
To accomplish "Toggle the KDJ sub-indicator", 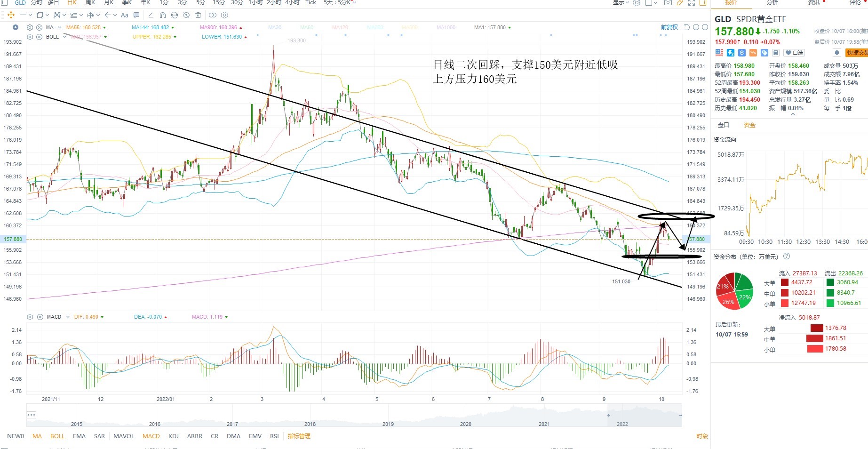I will [x=174, y=436].
